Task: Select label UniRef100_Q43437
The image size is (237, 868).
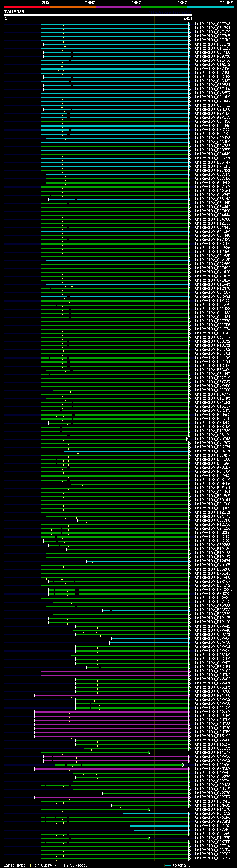Action: click(x=213, y=81)
